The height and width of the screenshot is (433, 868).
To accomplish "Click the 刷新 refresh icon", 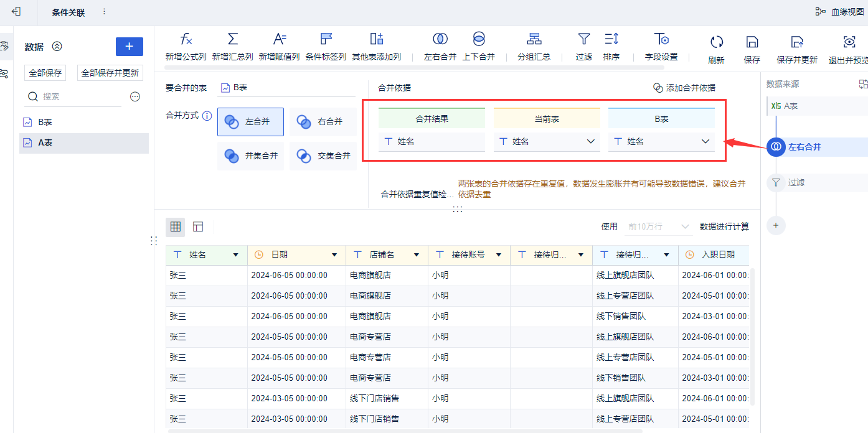I will (x=717, y=42).
